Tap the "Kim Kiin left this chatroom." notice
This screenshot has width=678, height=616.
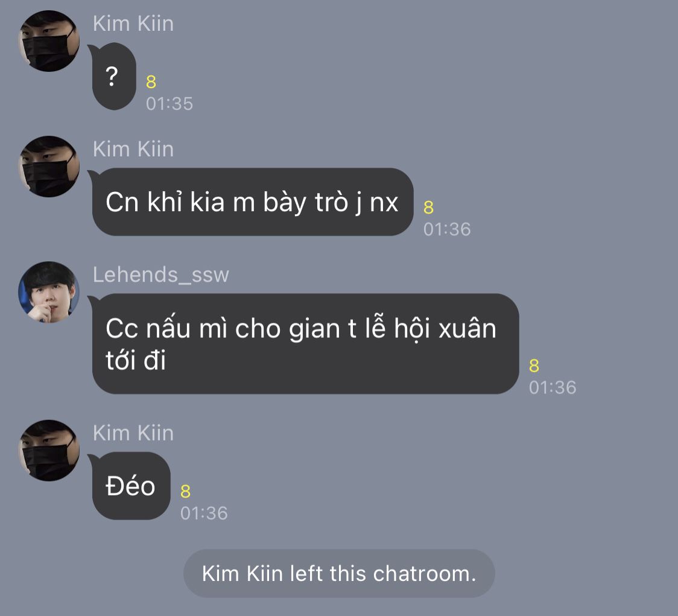point(339,574)
